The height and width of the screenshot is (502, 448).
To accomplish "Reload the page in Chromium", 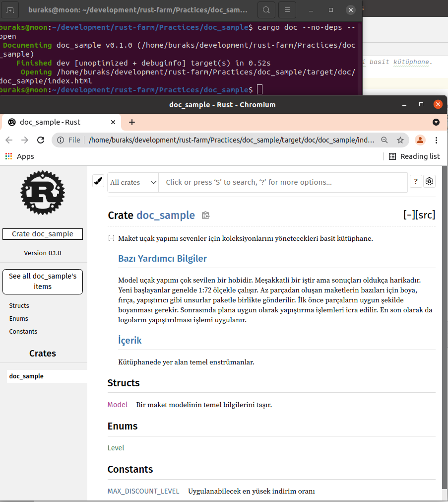I will point(41,140).
